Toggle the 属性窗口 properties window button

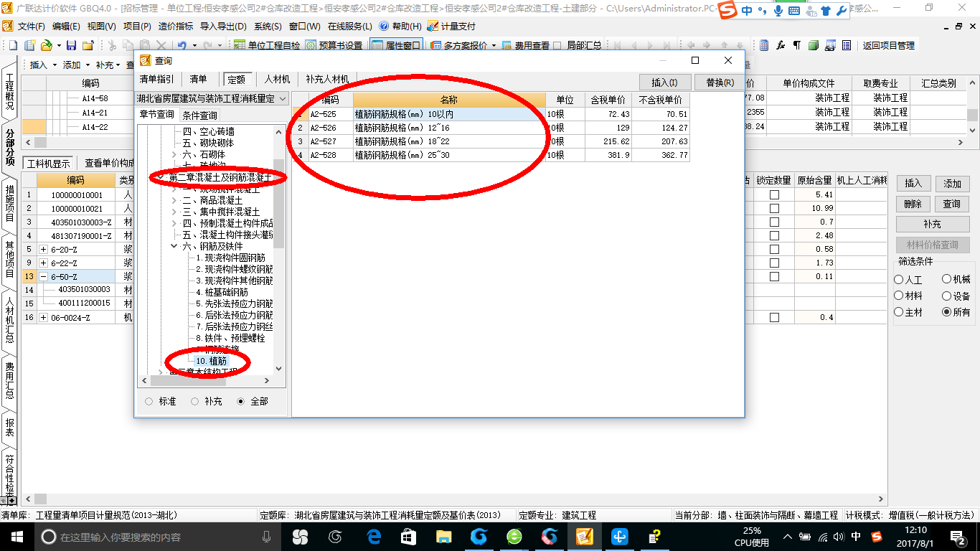(396, 45)
